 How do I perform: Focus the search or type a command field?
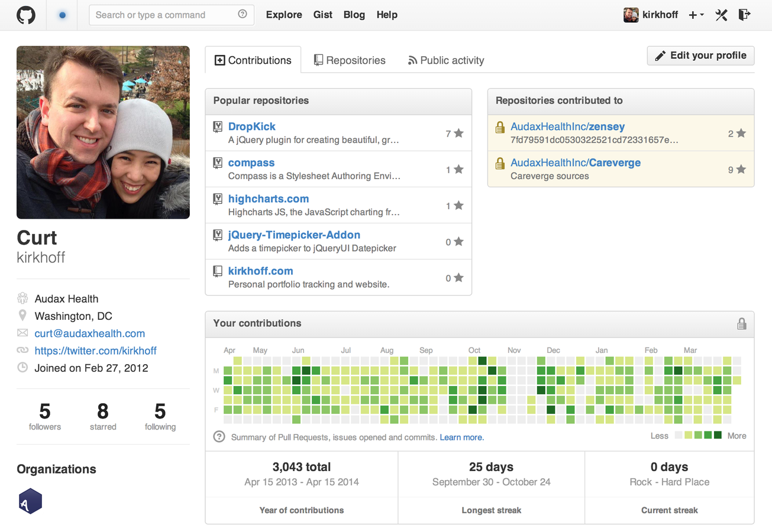(172, 15)
